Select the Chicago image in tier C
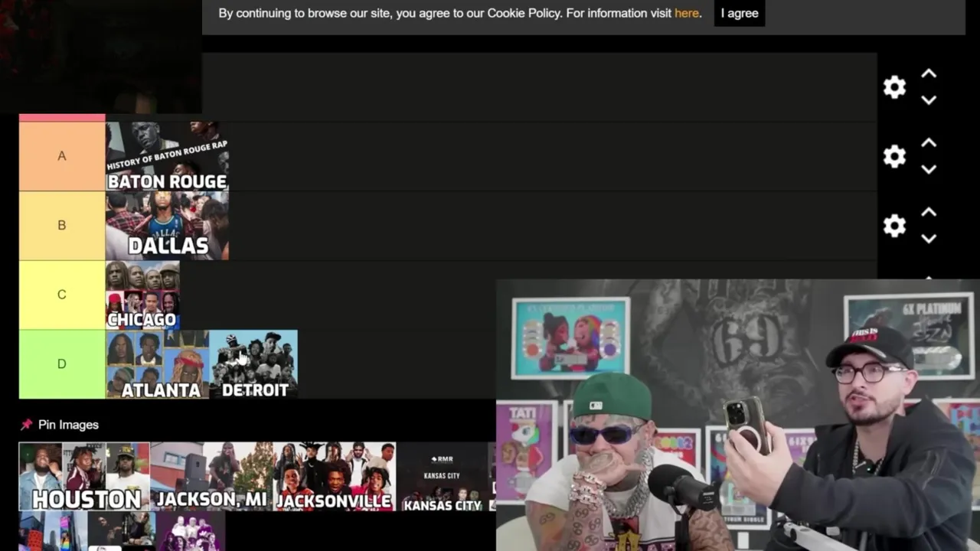Screen dimensions: 980x551 [142, 295]
